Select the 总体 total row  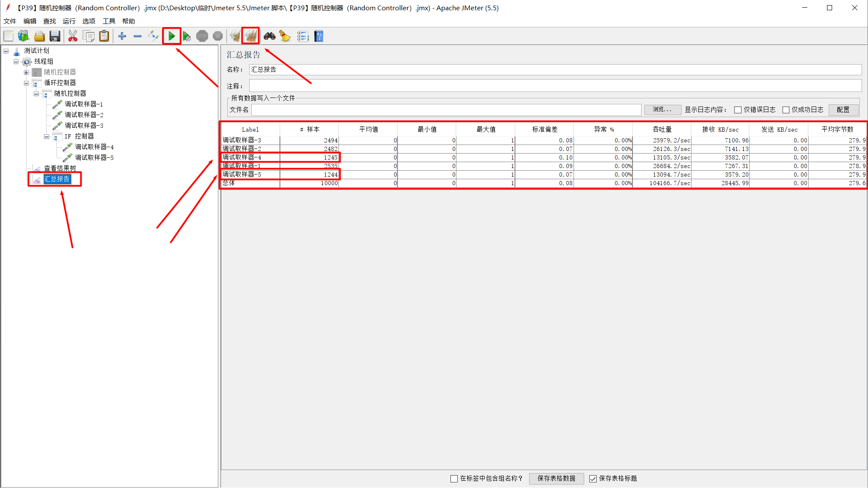(x=544, y=183)
